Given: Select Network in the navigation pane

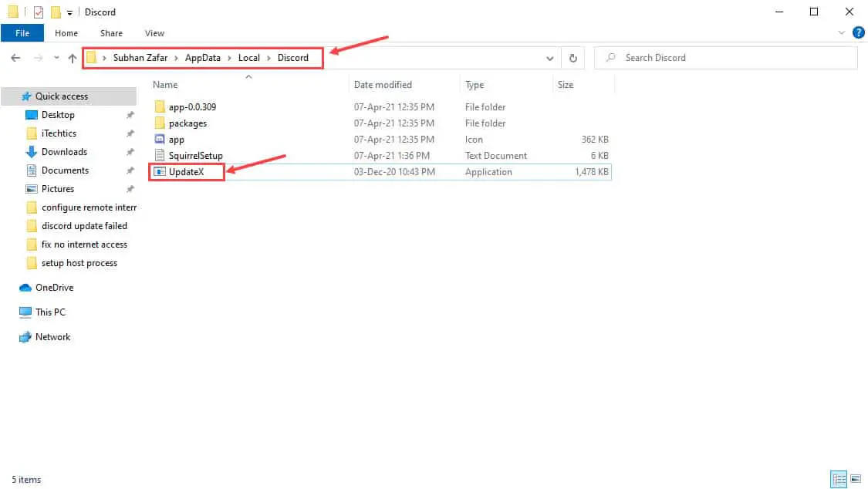Looking at the screenshot, I should 52,337.
